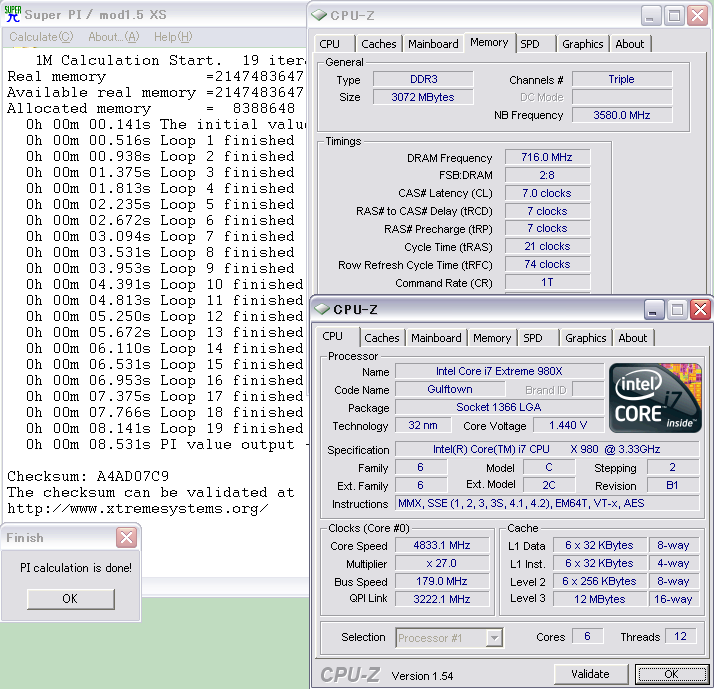Select Memory tab in the back CPU-Z window

489,42
